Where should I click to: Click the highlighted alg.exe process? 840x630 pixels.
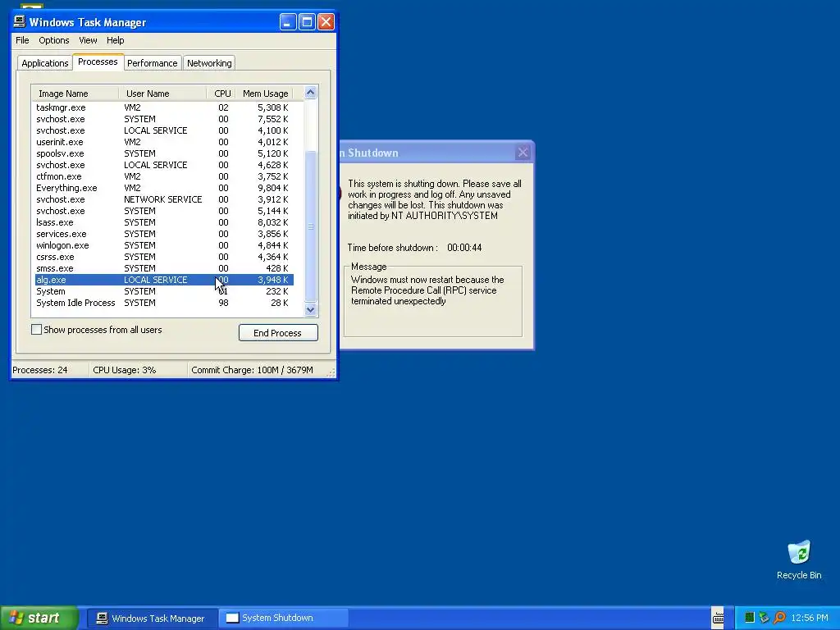(164, 281)
